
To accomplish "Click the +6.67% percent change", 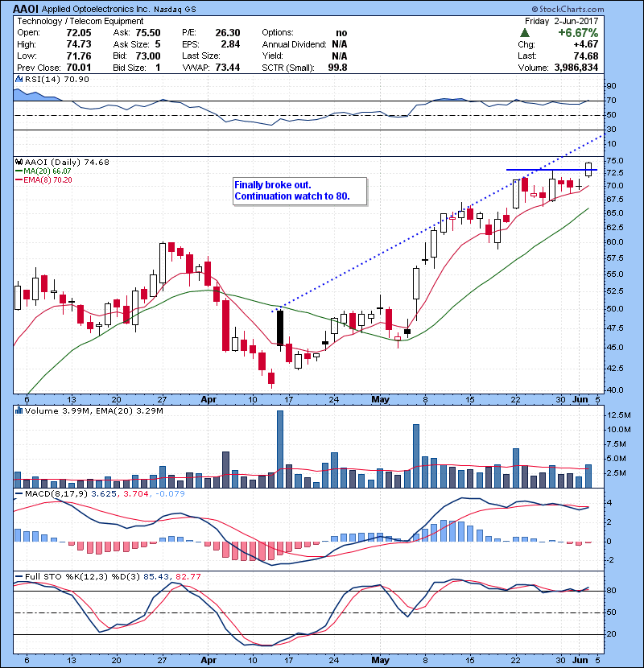I will tap(578, 33).
